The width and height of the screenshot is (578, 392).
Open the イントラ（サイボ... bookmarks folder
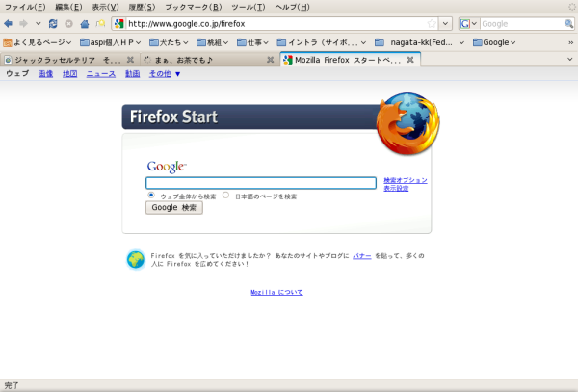(x=322, y=42)
